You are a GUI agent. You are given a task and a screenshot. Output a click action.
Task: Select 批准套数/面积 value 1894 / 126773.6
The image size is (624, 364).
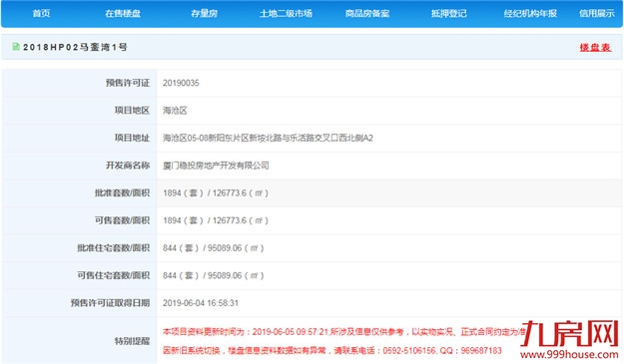click(x=216, y=193)
